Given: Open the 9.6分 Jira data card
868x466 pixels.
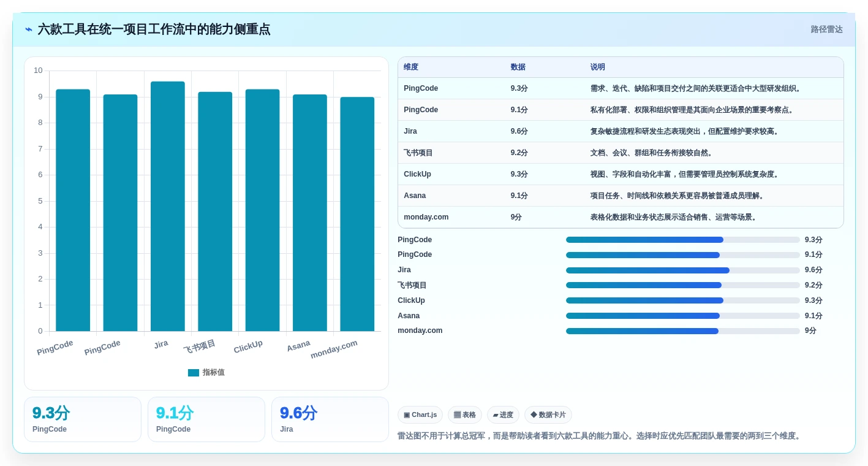Looking at the screenshot, I should (330, 419).
